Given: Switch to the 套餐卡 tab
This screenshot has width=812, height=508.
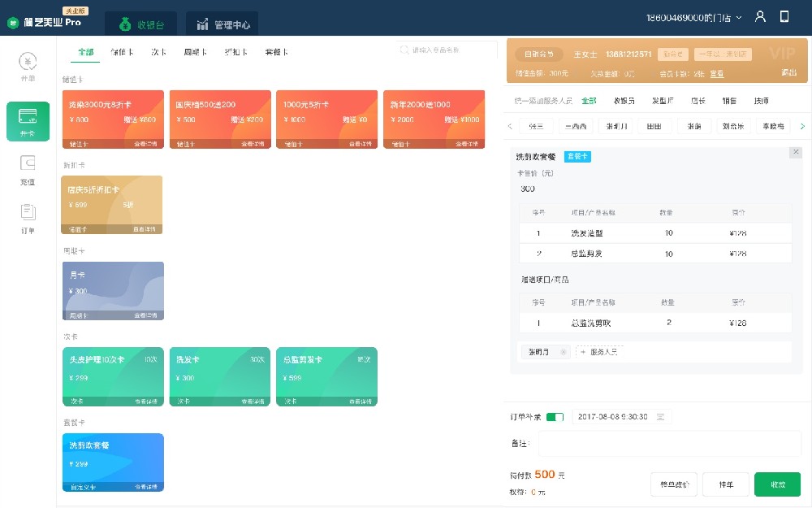Looking at the screenshot, I should point(276,51).
